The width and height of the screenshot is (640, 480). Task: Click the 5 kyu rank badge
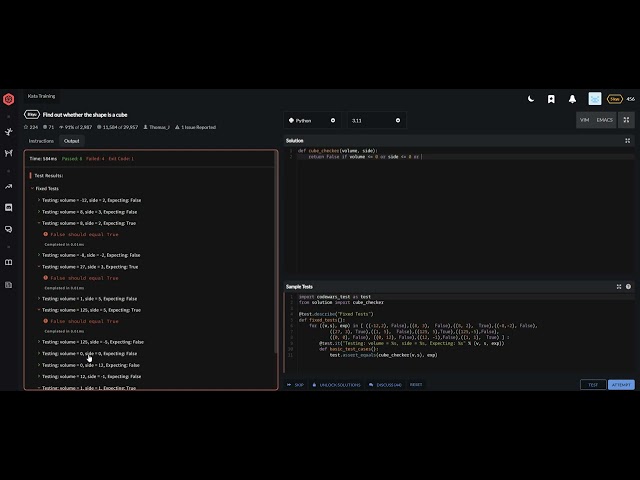[x=614, y=99]
